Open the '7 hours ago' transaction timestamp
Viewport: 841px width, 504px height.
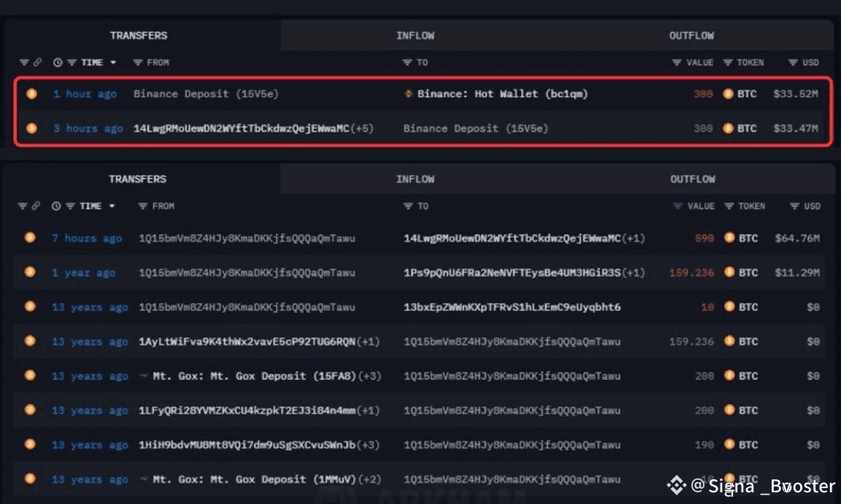(87, 238)
